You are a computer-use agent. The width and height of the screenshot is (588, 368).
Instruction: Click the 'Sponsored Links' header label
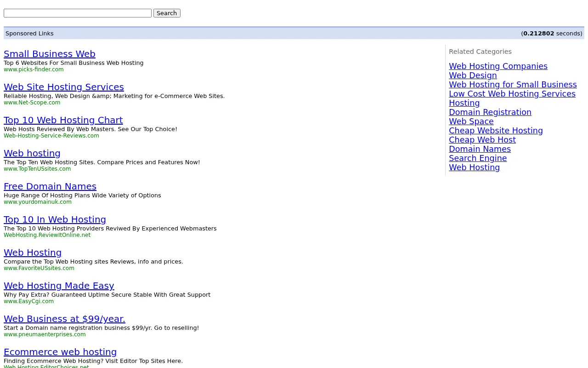[x=29, y=33]
